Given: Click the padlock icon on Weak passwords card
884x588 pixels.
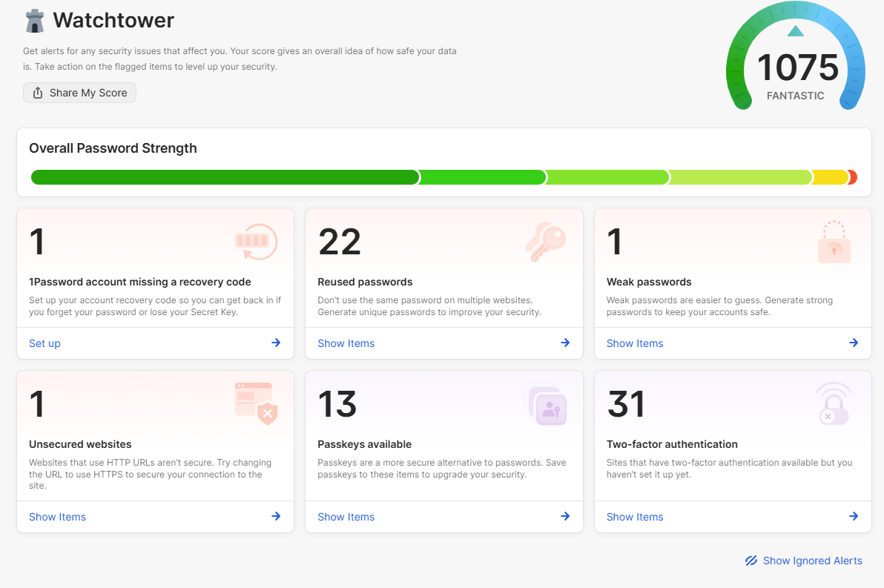Looking at the screenshot, I should (x=834, y=242).
